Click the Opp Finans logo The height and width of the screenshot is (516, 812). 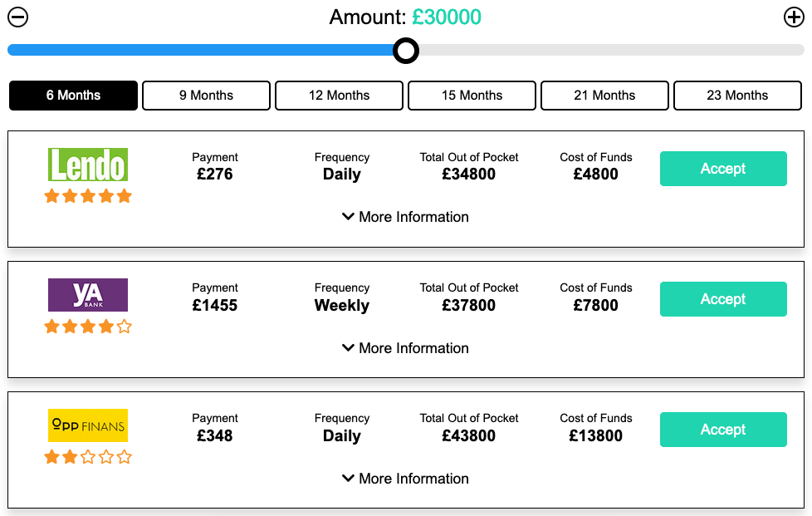click(88, 425)
